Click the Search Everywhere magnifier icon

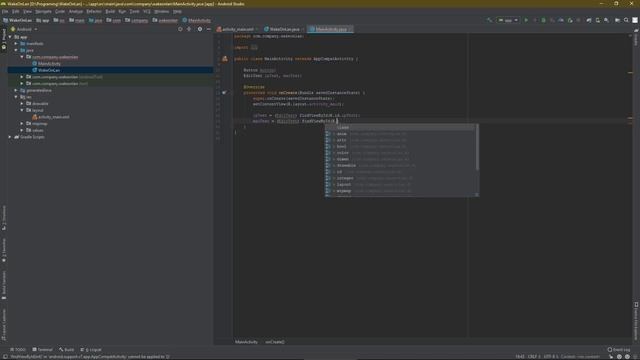point(627,20)
